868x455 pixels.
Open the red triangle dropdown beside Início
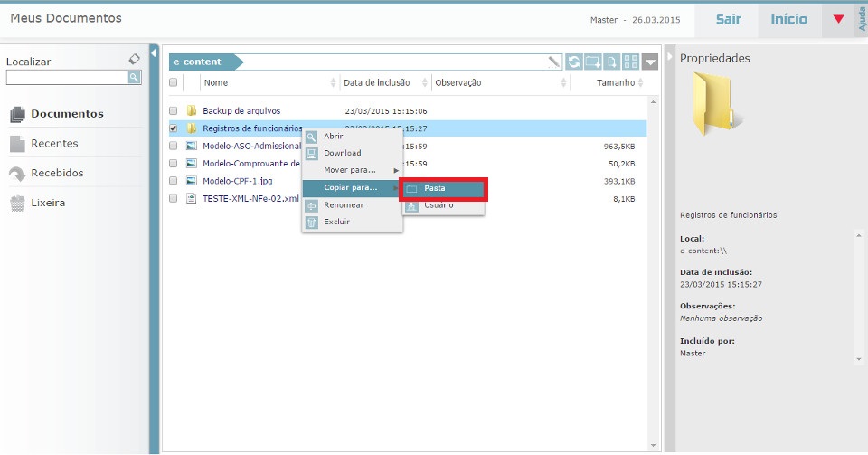coord(838,19)
